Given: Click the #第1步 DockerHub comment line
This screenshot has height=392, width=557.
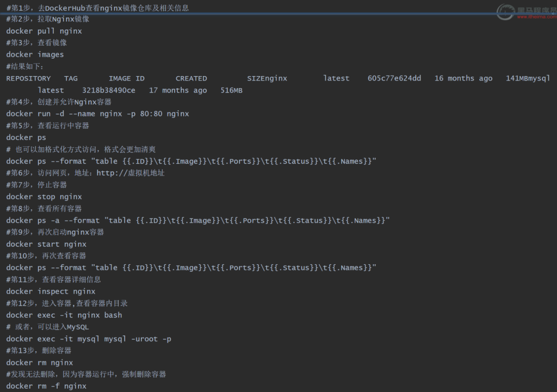Looking at the screenshot, I should coord(97,8).
